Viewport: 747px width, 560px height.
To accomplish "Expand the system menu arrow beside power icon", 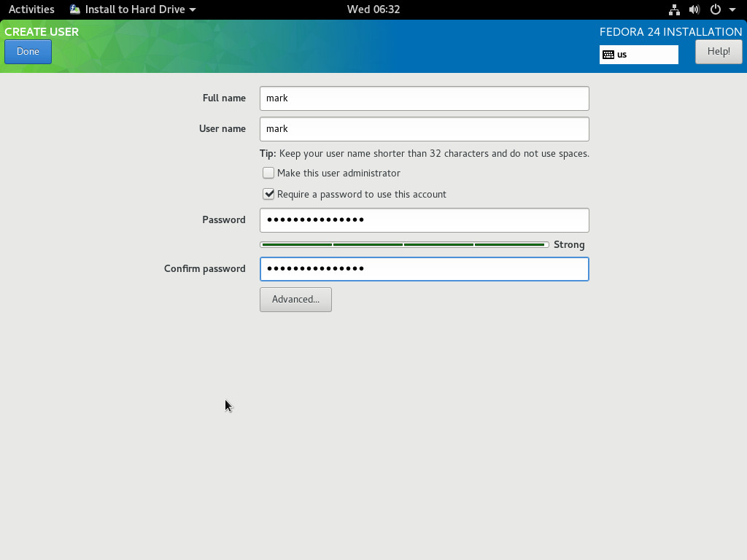I will pos(732,10).
